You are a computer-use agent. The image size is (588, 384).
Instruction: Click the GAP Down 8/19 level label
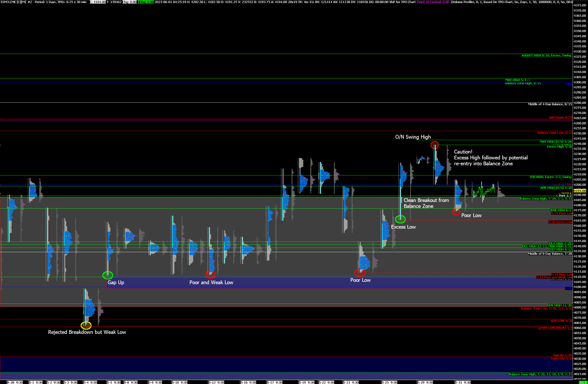560,117
